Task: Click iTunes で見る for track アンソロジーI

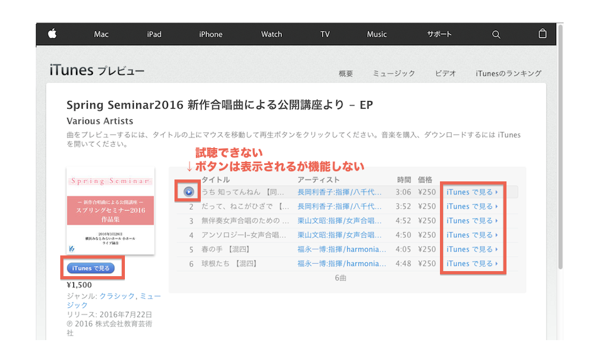Action: tap(472, 235)
